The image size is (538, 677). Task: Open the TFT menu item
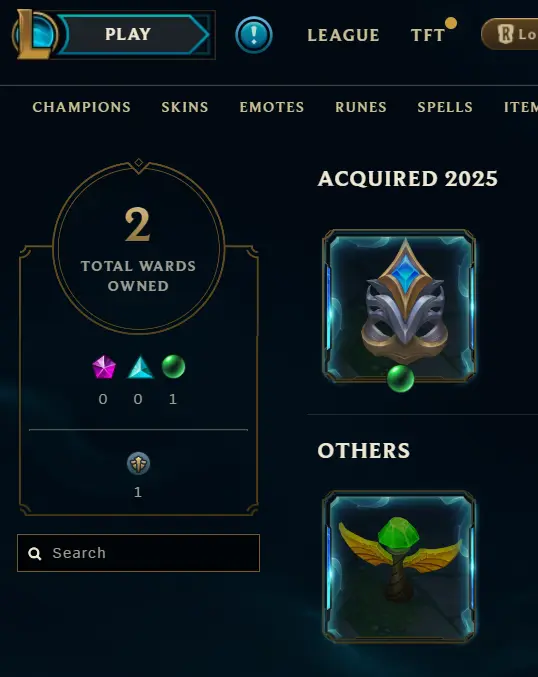pyautogui.click(x=427, y=35)
